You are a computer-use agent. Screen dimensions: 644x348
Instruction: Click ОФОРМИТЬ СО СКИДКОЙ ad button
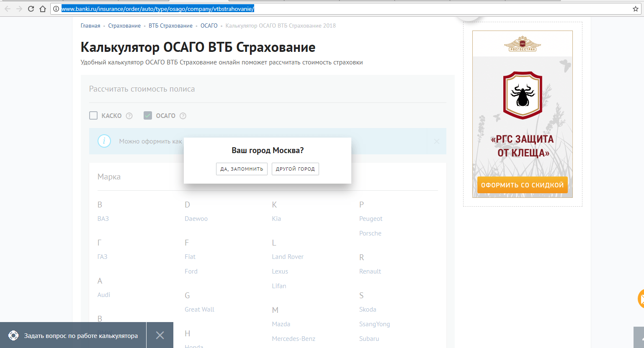point(522,185)
